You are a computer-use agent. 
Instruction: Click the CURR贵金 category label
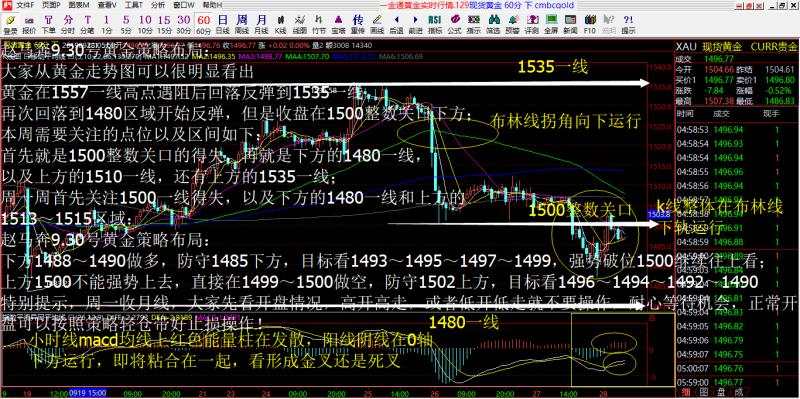click(773, 47)
